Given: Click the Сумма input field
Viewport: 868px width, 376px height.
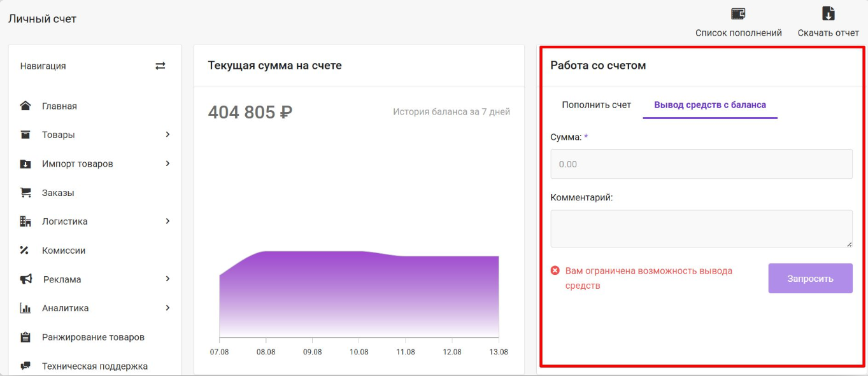Looking at the screenshot, I should click(701, 164).
